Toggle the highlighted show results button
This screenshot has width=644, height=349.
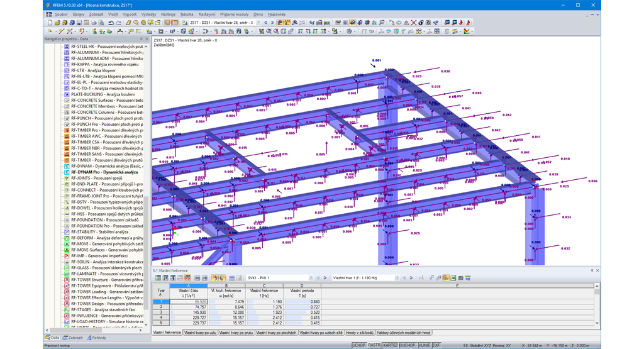(x=280, y=23)
